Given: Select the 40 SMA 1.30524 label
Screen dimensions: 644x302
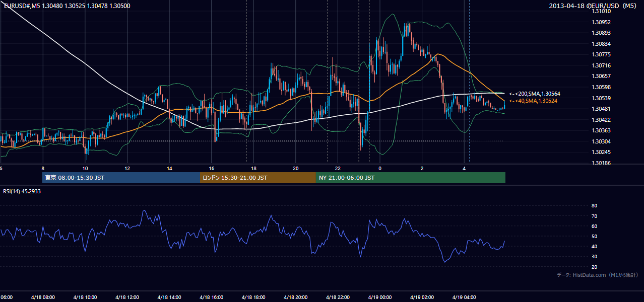Looking at the screenshot, I should point(533,101).
